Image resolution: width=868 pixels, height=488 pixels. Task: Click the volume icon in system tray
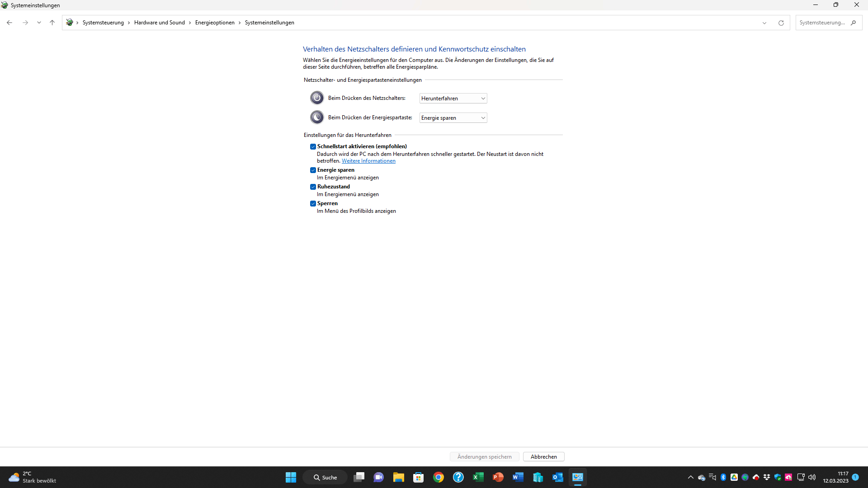pos(812,477)
